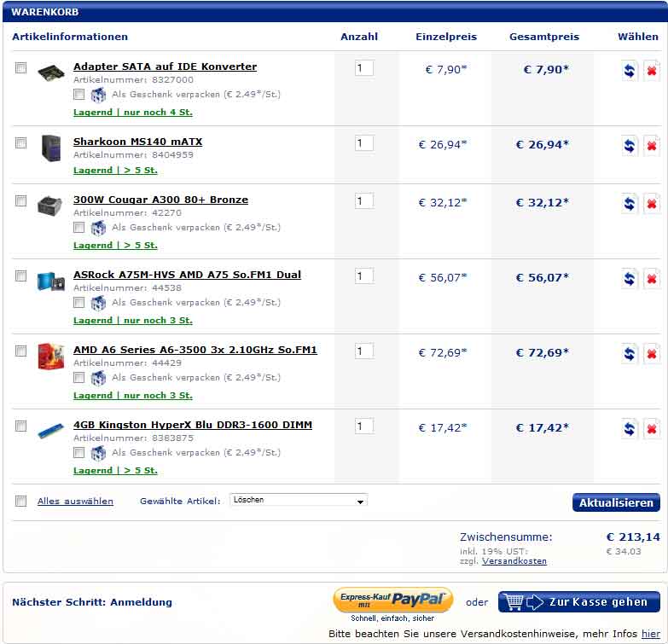The image size is (668, 644).
Task: Update 300W Cougar A300 row with refresh icon
Action: [x=630, y=204]
